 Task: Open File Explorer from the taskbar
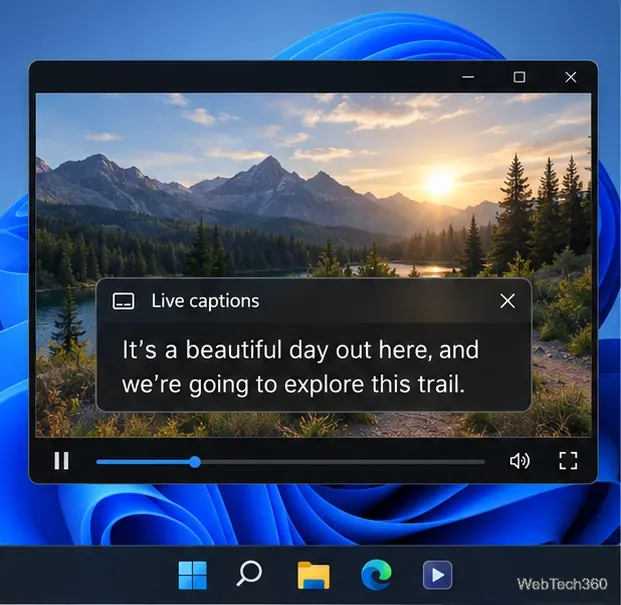313,575
